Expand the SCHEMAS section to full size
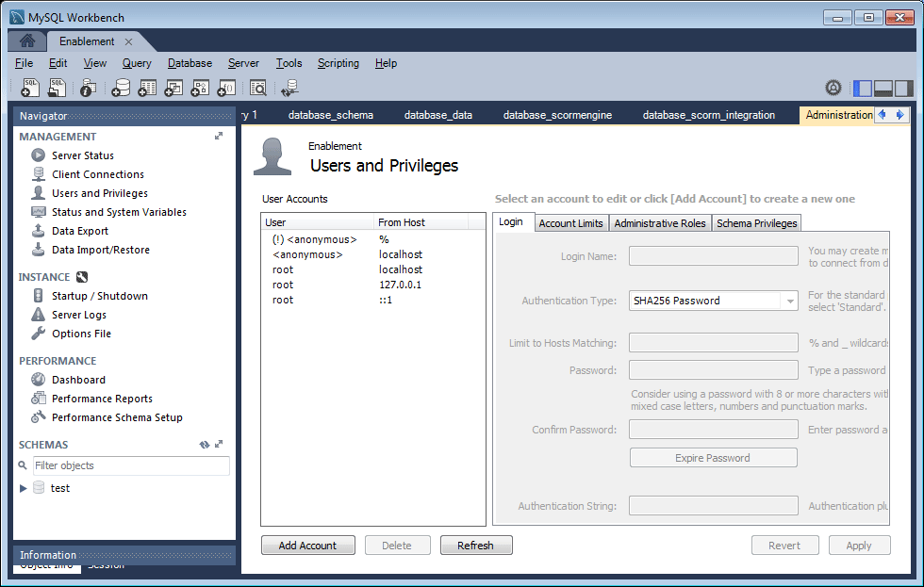Viewport: 924px width, 587px height. pyautogui.click(x=219, y=444)
